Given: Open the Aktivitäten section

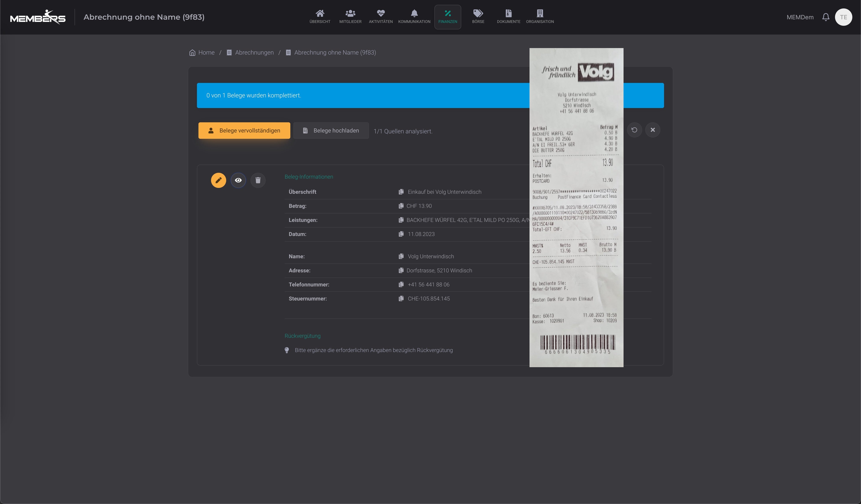Looking at the screenshot, I should click(x=380, y=17).
